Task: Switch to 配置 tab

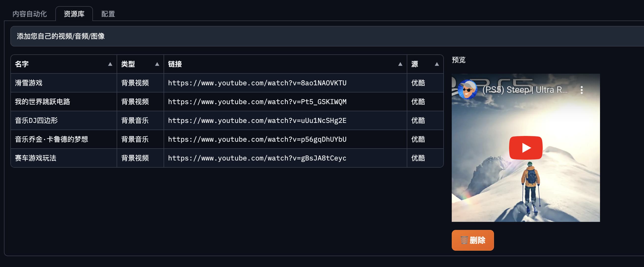Action: [108, 14]
